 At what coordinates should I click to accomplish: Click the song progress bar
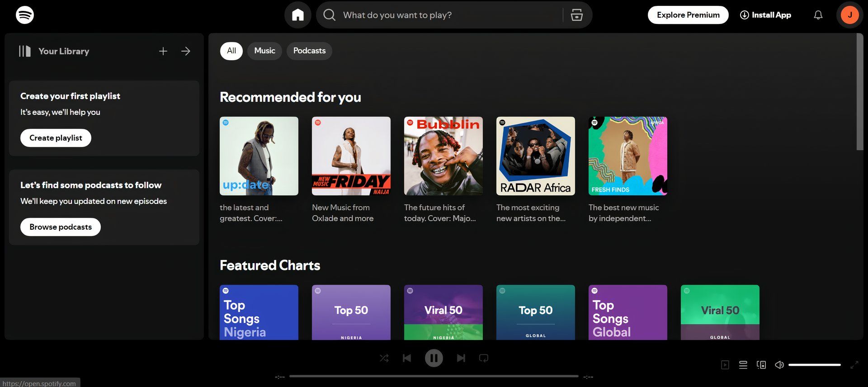point(434,376)
